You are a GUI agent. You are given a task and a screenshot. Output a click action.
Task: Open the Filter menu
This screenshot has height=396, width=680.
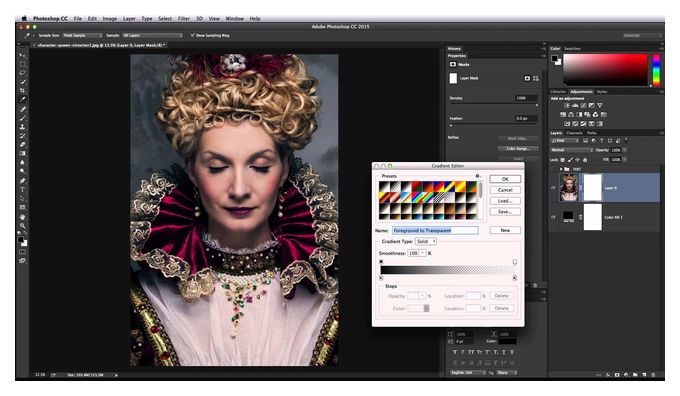(x=184, y=19)
